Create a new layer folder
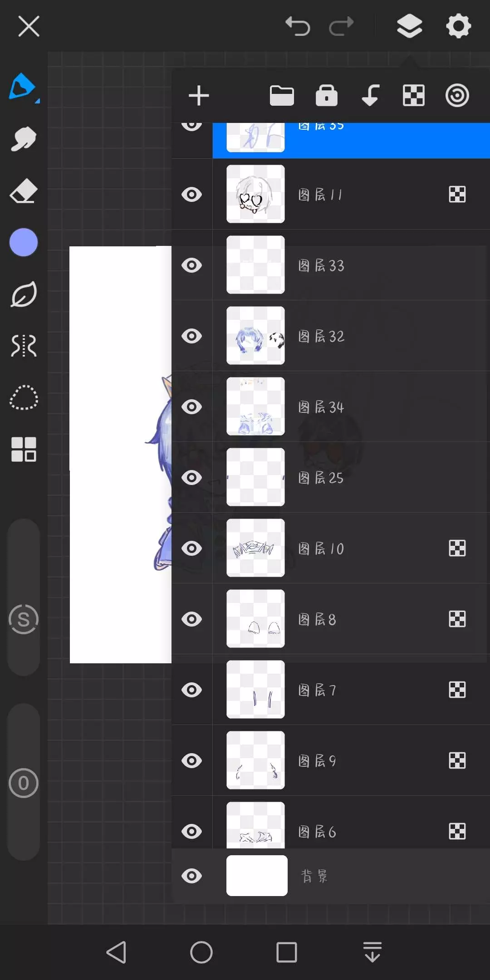The height and width of the screenshot is (980, 490). 282,96
